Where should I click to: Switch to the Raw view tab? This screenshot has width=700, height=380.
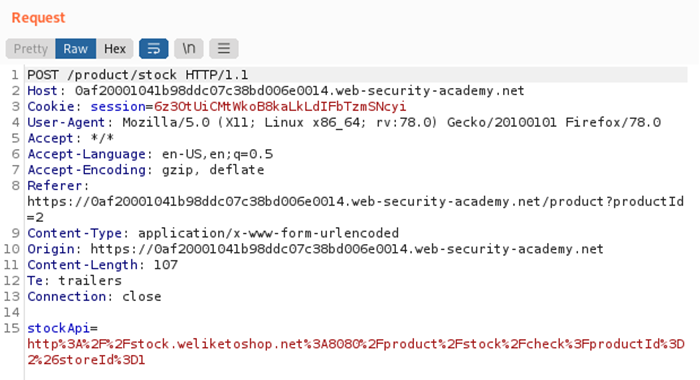75,48
